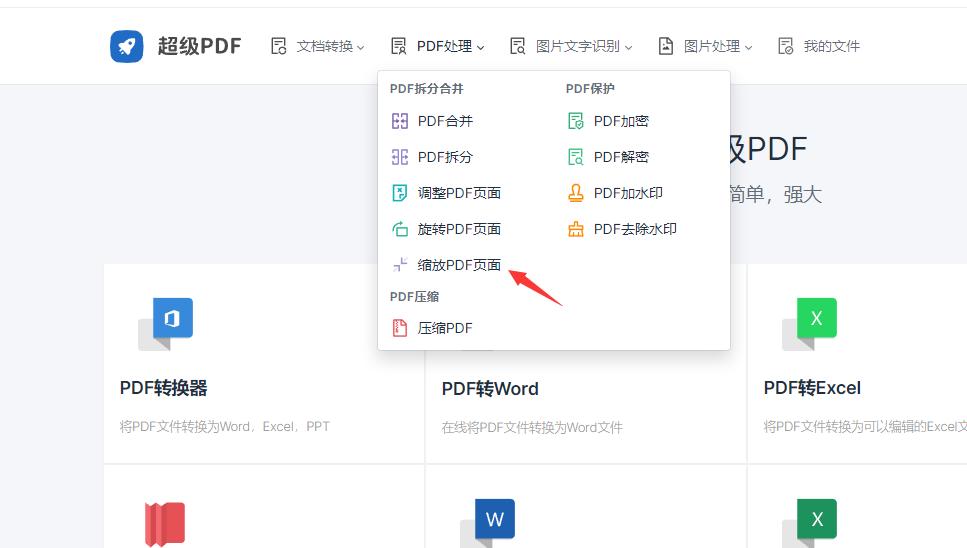Open the PDF转Word card title

(490, 389)
